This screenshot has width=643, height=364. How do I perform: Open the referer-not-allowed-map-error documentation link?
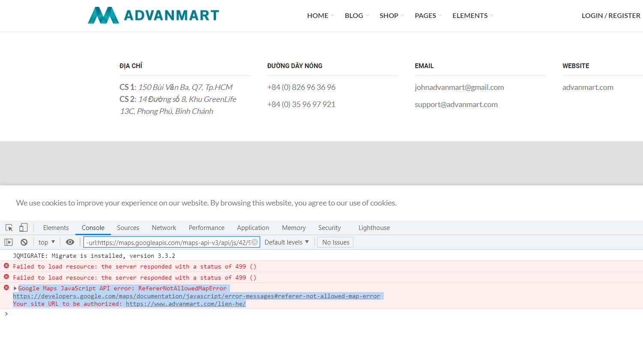click(x=196, y=296)
